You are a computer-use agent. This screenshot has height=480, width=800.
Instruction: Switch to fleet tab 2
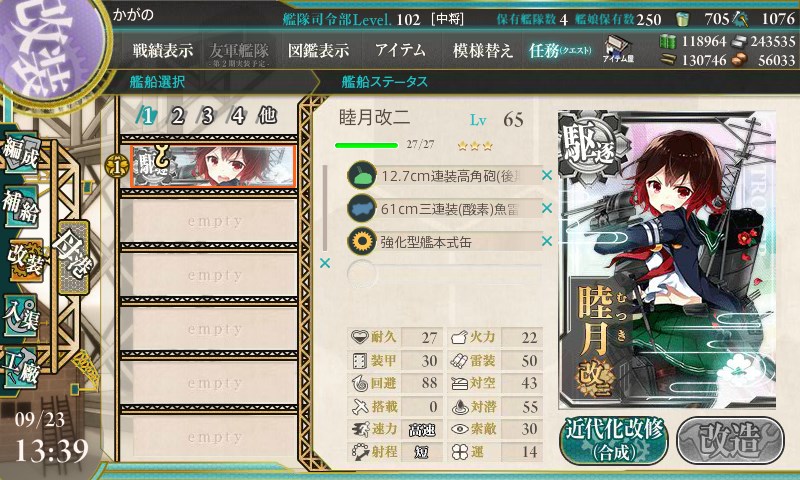click(x=177, y=116)
